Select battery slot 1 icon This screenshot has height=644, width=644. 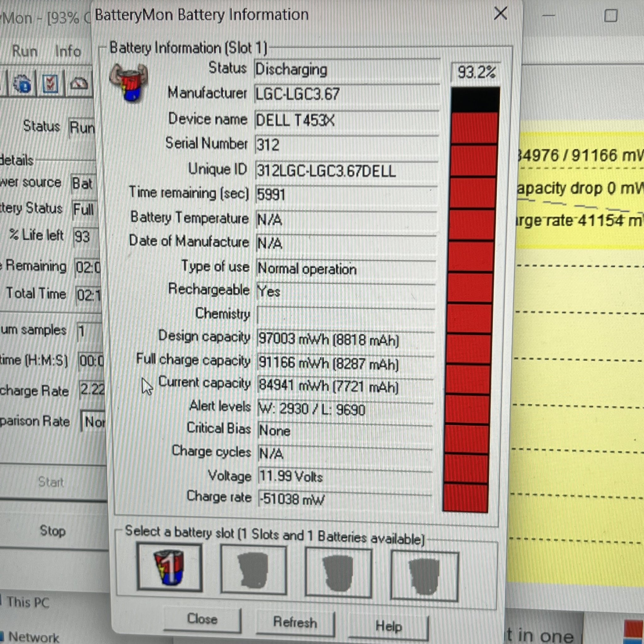169,567
